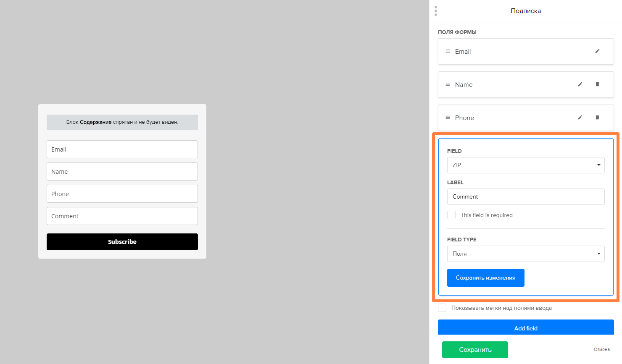Open the three-dot panel menu
Viewport: 622px width, 364px height.
coord(436,11)
